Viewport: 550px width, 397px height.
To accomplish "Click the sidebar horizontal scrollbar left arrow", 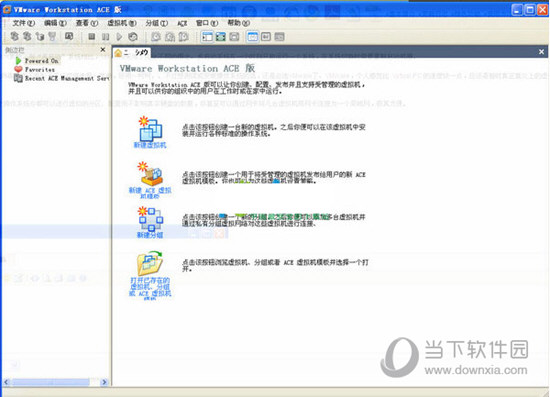I will click(x=6, y=382).
